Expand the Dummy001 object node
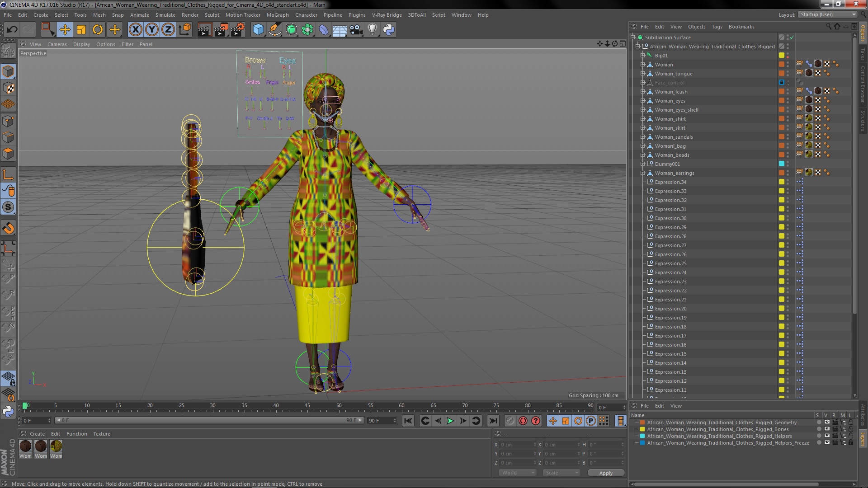Image resolution: width=868 pixels, height=488 pixels. pyautogui.click(x=642, y=164)
